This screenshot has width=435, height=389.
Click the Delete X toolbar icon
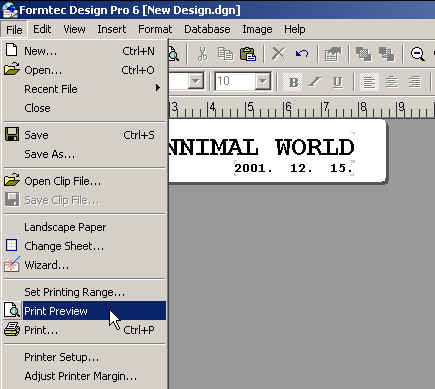coord(278,54)
